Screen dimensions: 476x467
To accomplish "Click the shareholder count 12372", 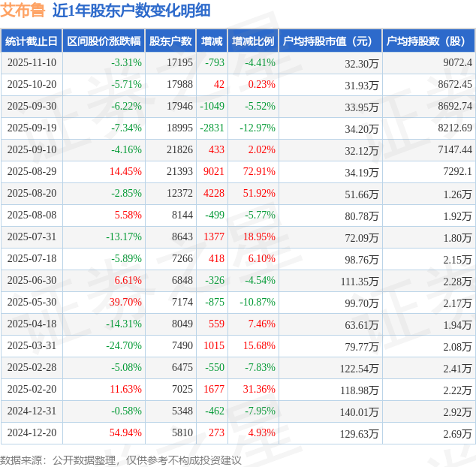I will [x=179, y=193].
